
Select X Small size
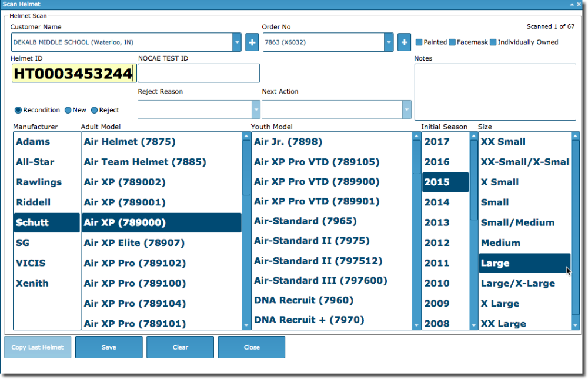525,182
